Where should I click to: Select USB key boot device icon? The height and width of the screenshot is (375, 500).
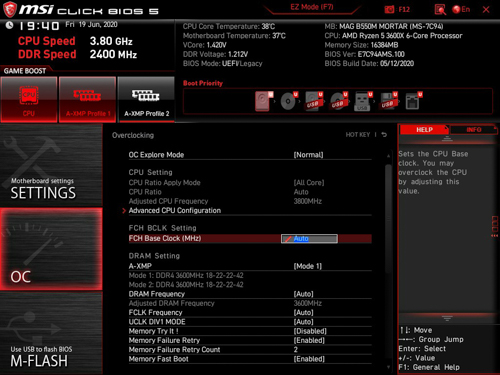[x=363, y=101]
